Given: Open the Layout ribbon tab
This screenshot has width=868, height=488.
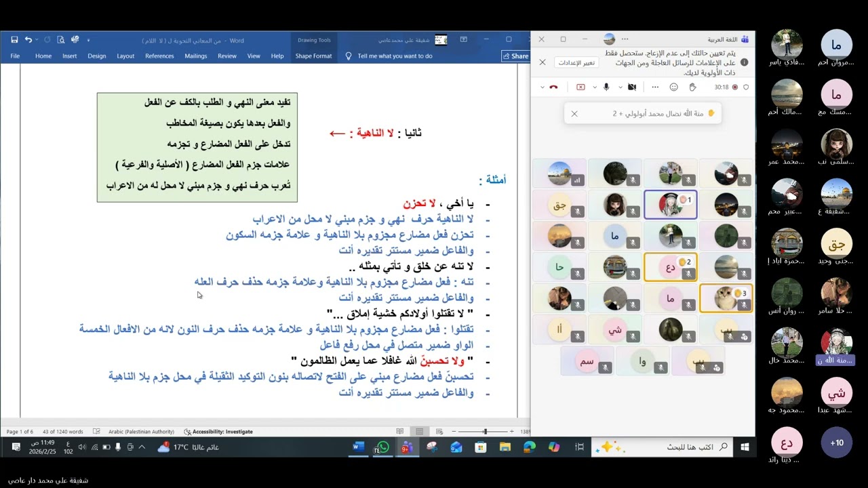Looking at the screenshot, I should tap(125, 56).
